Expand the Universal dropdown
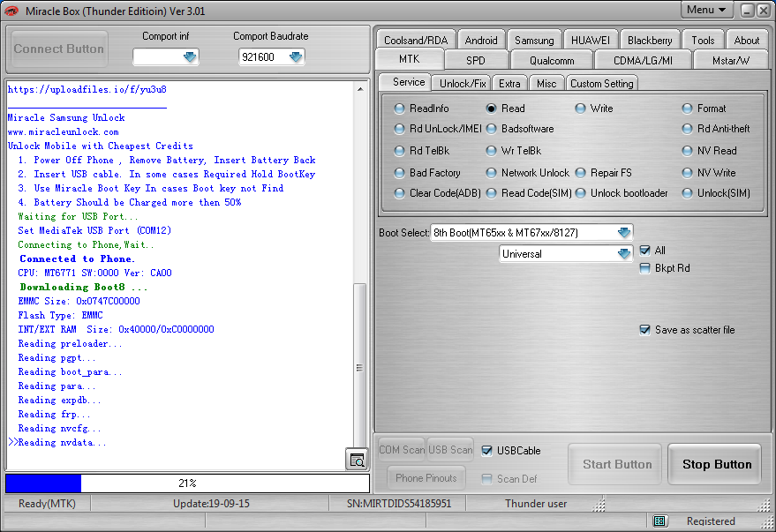This screenshot has width=776, height=532. [624, 253]
